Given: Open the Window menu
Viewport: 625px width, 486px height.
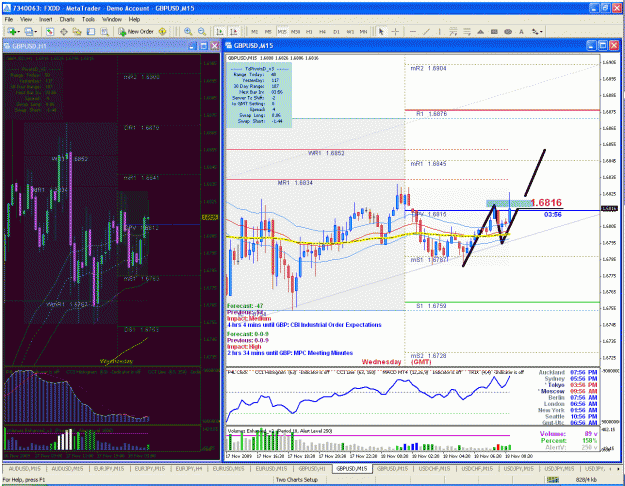Looking at the screenshot, I should (x=112, y=19).
